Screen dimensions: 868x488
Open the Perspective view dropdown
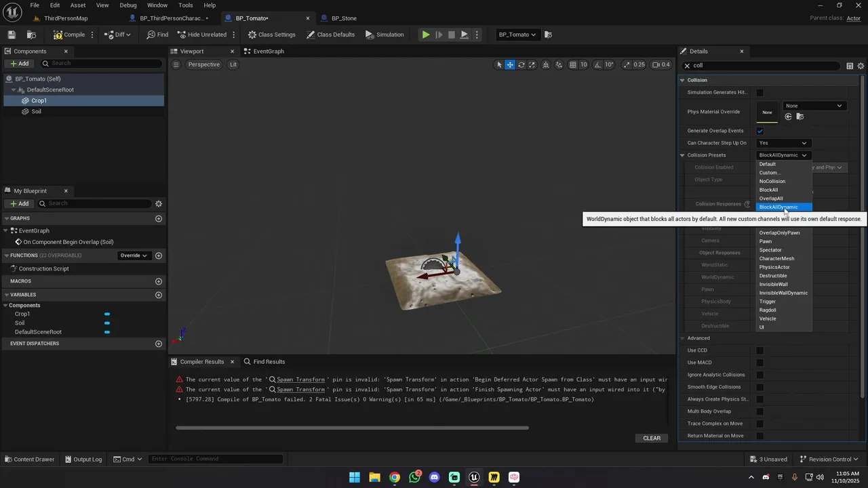point(204,64)
